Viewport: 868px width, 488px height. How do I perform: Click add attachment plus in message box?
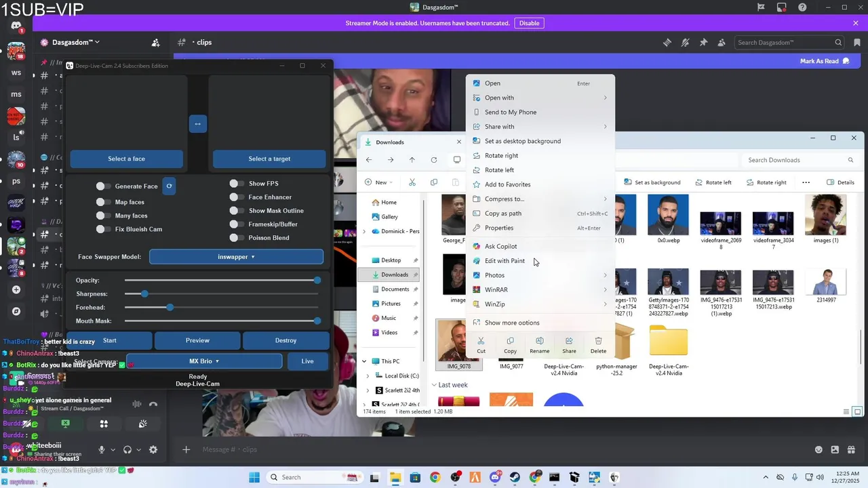[x=186, y=449]
